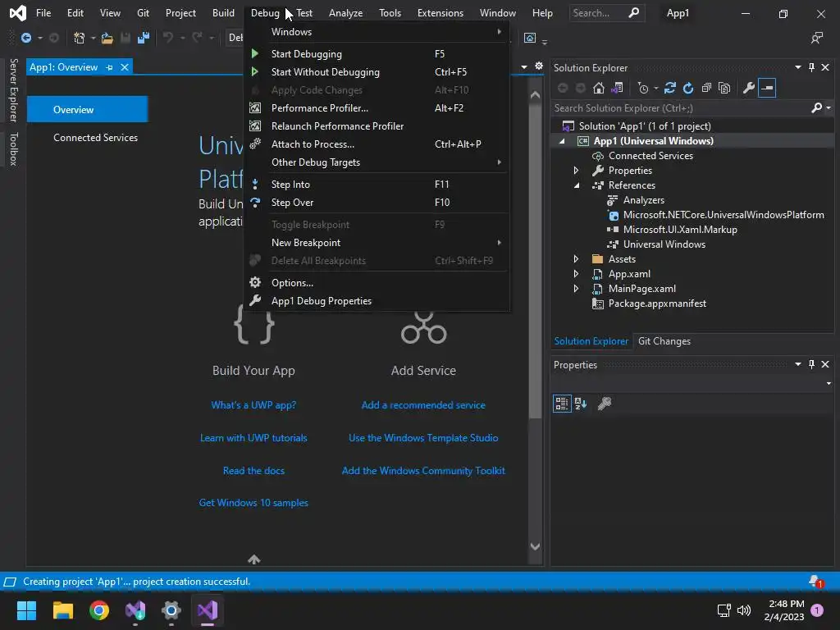Click Add a recommended service link

423,405
